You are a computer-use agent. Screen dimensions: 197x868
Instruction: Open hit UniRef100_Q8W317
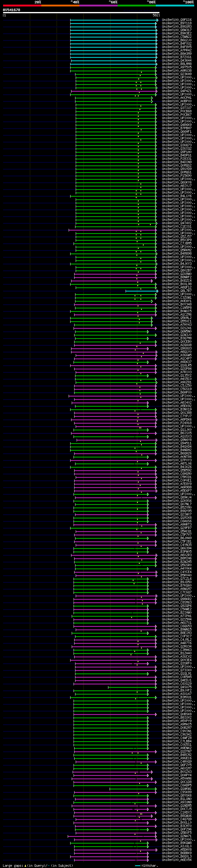tap(177, 30)
